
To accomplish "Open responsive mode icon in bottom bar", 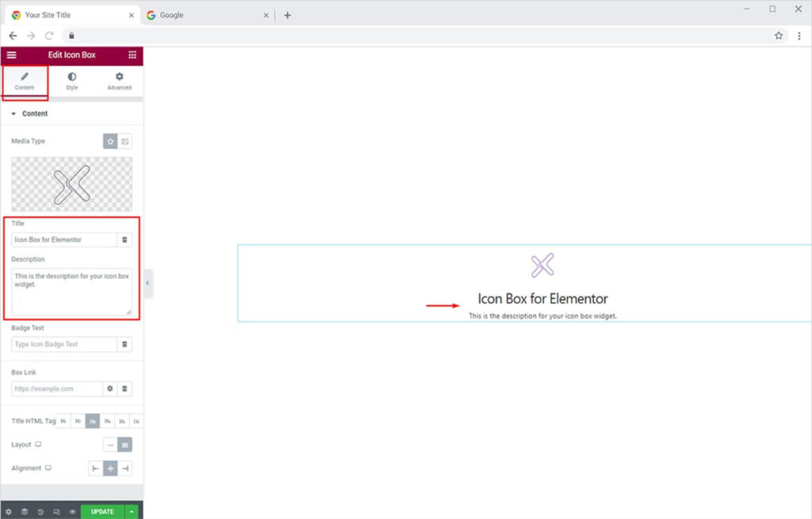I will click(x=56, y=512).
